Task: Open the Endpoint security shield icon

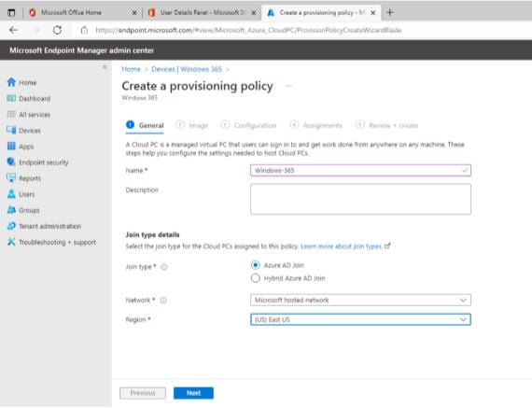Action: tap(11, 162)
